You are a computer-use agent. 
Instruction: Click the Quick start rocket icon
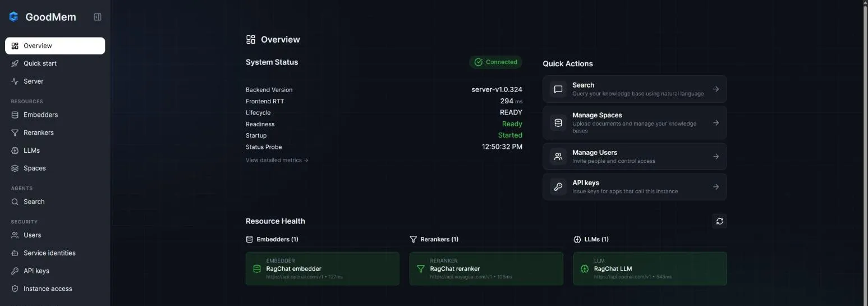pyautogui.click(x=15, y=63)
